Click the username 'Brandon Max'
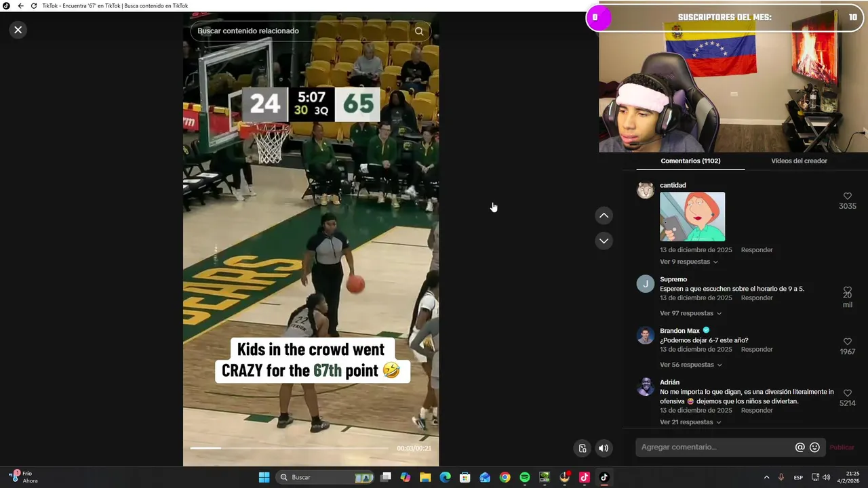Viewport: 868px width, 488px height. 679,331
